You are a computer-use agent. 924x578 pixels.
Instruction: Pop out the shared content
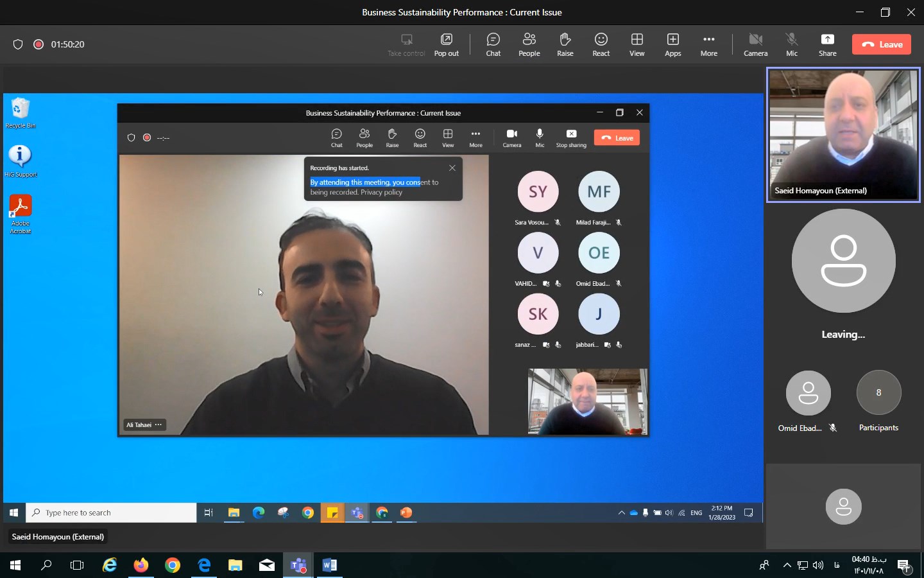point(446,44)
